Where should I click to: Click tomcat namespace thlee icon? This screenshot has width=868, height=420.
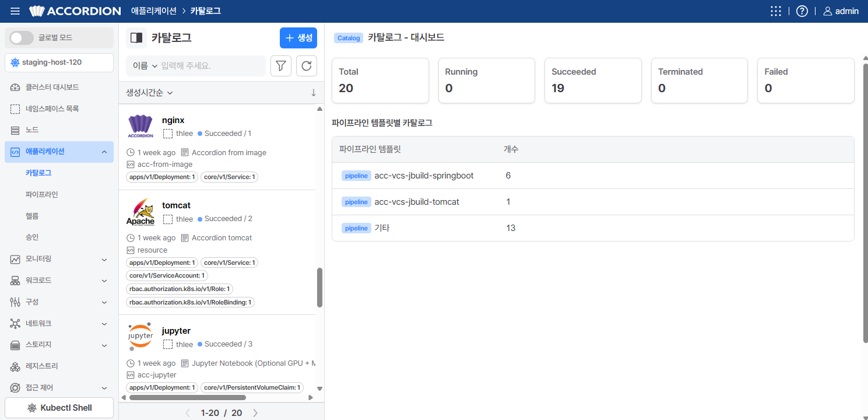pos(168,219)
